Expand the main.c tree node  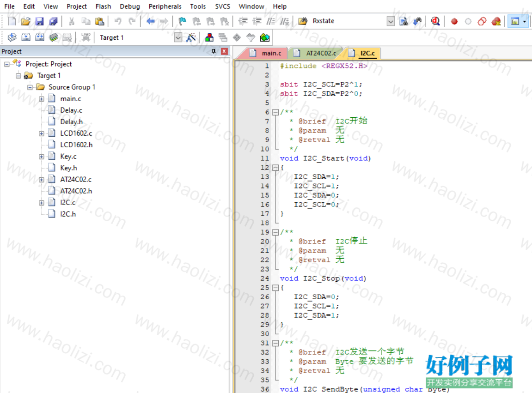[x=42, y=99]
